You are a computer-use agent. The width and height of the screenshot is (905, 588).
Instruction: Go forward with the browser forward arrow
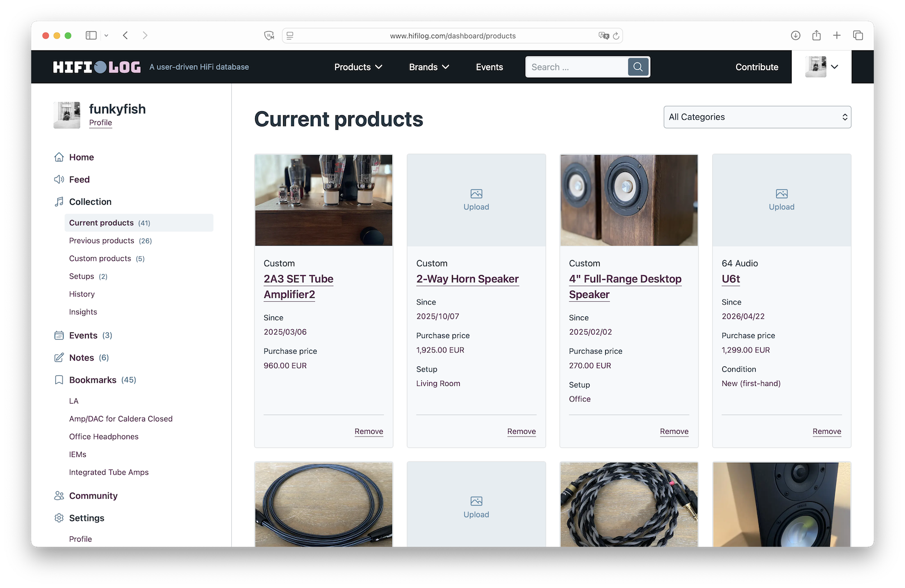click(145, 35)
